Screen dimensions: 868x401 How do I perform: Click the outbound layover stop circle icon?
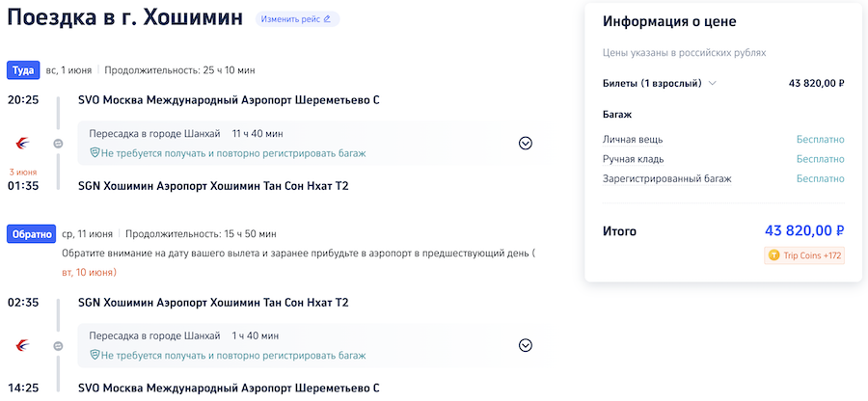[58, 144]
